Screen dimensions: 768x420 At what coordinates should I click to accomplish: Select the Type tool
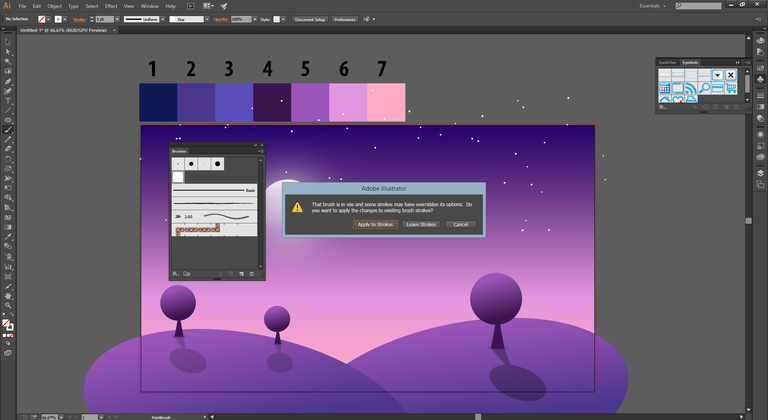pos(8,101)
